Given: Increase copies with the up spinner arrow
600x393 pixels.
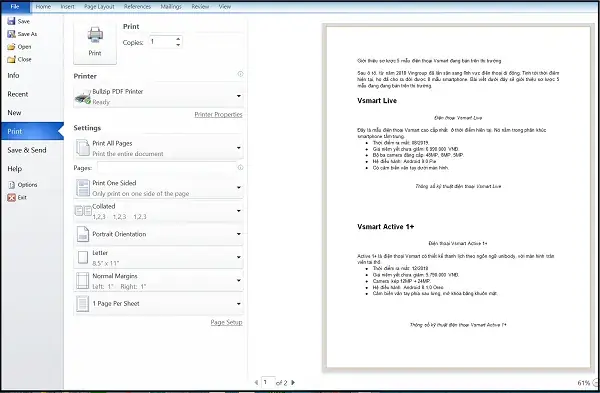Looking at the screenshot, I should [x=178, y=39].
